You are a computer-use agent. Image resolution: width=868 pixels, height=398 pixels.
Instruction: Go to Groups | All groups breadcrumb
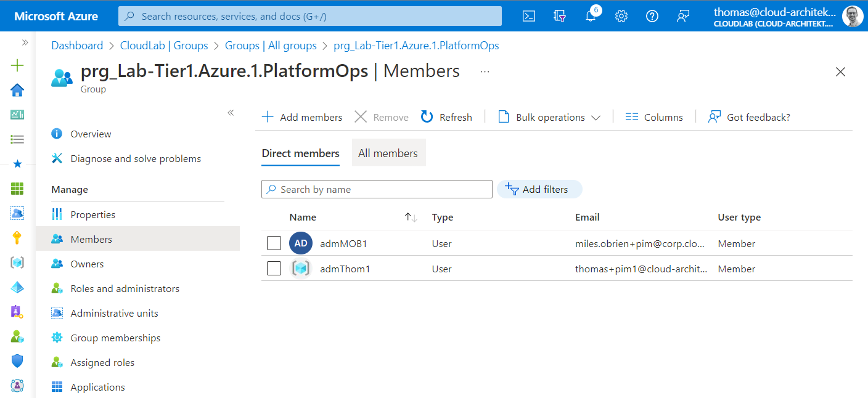271,46
